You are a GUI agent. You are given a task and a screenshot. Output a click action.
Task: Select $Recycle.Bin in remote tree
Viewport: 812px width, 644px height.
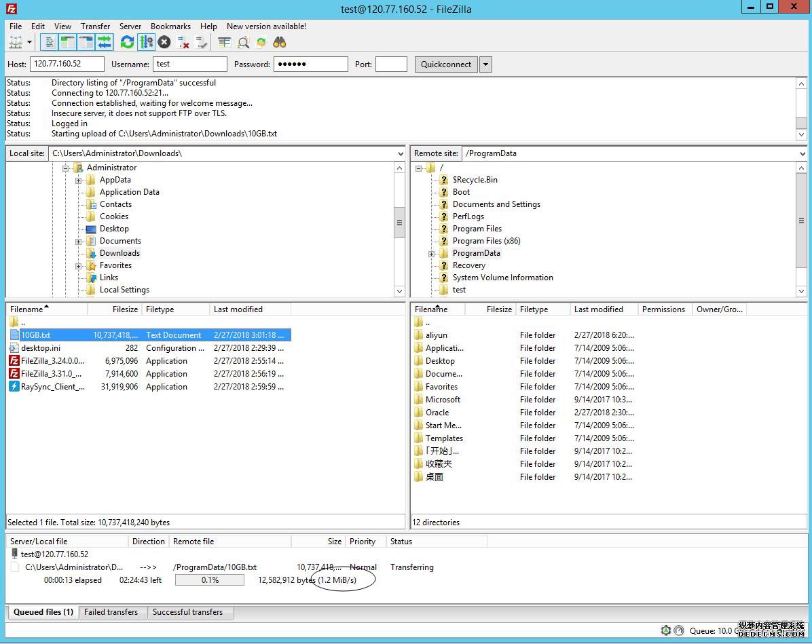tap(475, 180)
